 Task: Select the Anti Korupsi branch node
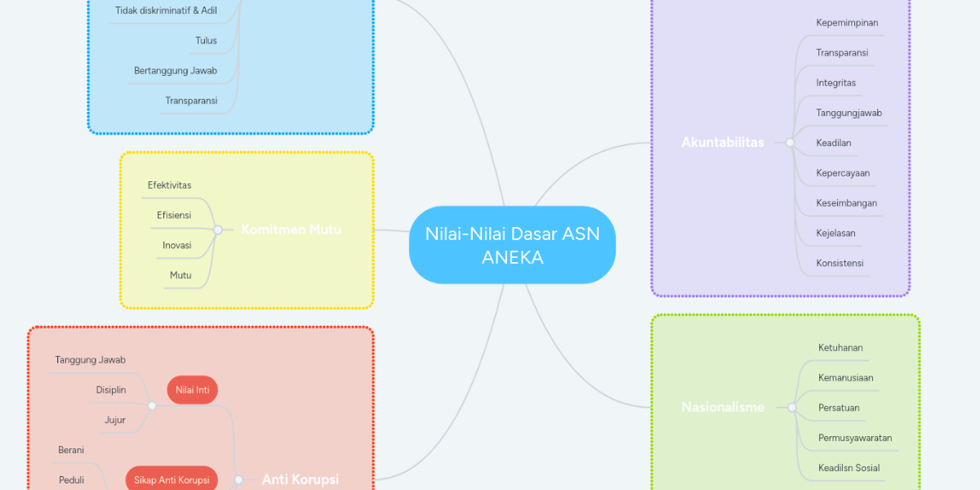(x=300, y=479)
